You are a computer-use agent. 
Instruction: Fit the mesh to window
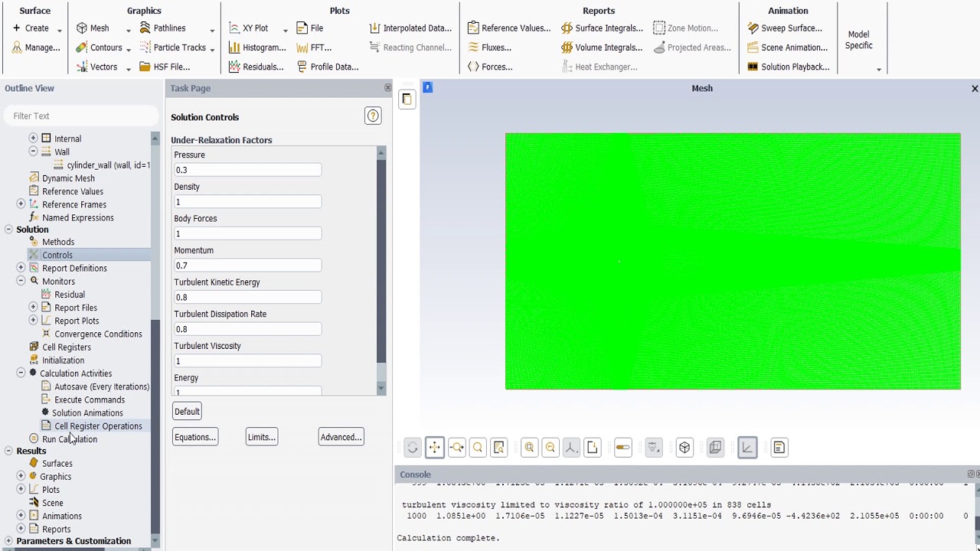[x=529, y=448]
